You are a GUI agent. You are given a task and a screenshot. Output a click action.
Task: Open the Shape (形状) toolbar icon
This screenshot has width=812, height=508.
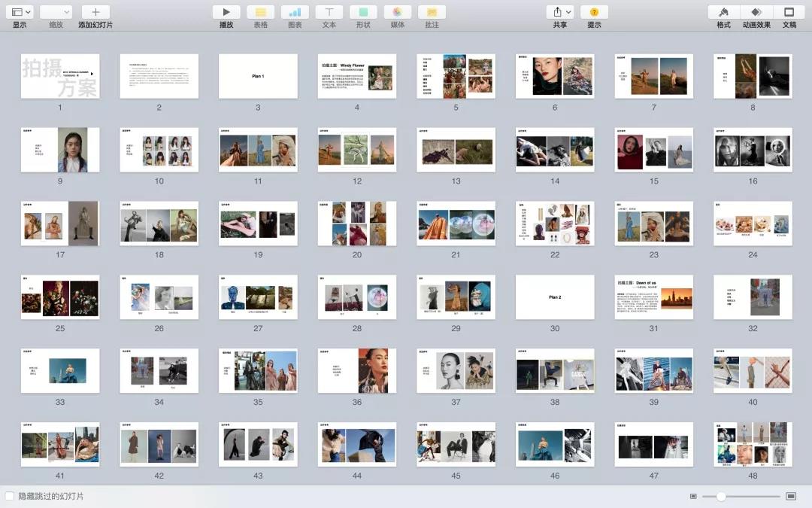pos(363,12)
